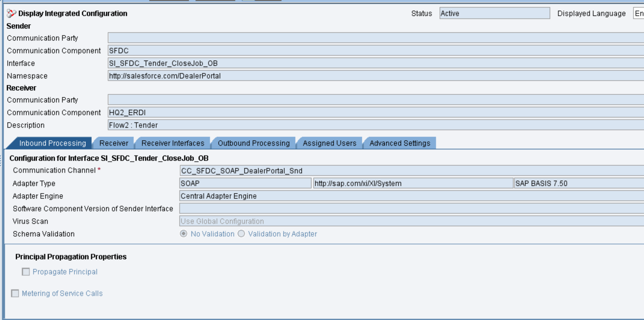Open the Advanced Settings tab
This screenshot has width=644, height=320.
click(x=400, y=143)
